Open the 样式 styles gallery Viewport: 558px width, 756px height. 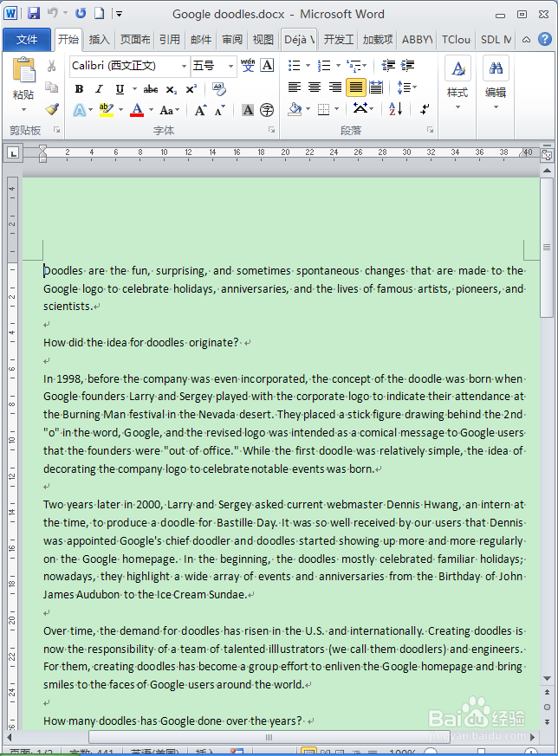pyautogui.click(x=457, y=83)
